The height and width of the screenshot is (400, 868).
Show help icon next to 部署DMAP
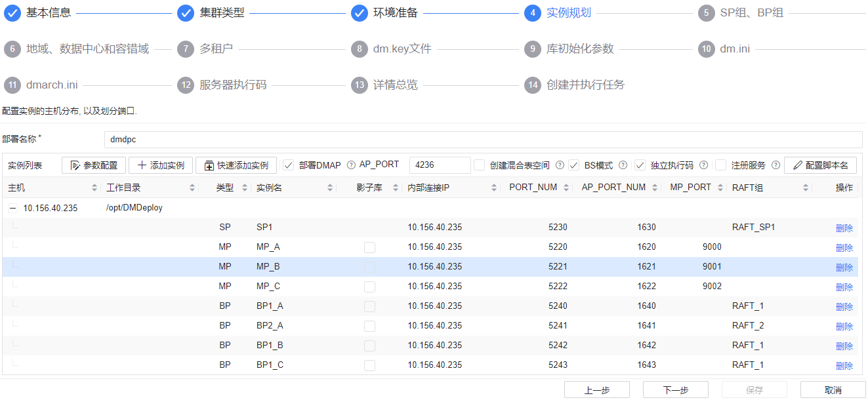(x=351, y=165)
